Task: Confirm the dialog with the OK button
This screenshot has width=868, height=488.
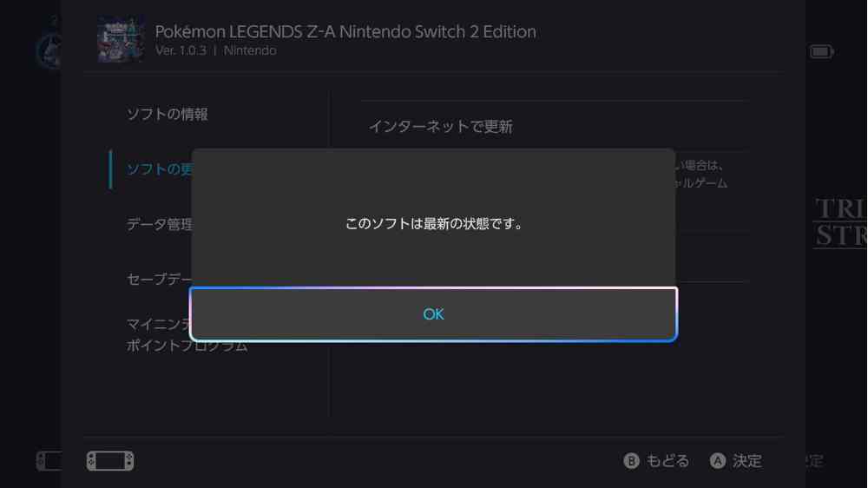Action: coord(433,314)
